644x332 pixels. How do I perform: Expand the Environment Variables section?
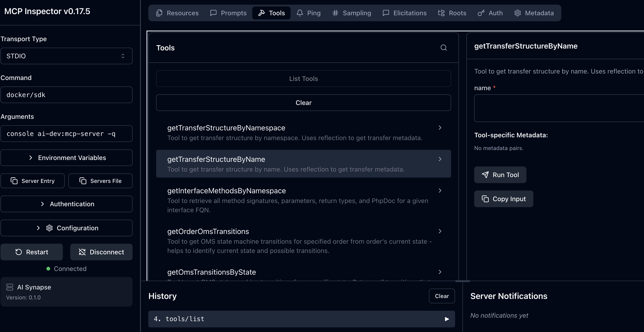pyautogui.click(x=66, y=158)
